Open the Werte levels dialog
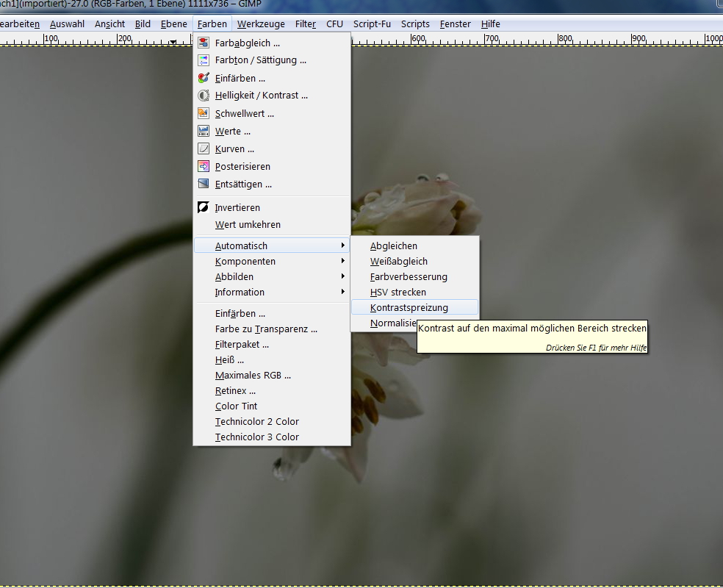This screenshot has width=723, height=588. pos(272,131)
